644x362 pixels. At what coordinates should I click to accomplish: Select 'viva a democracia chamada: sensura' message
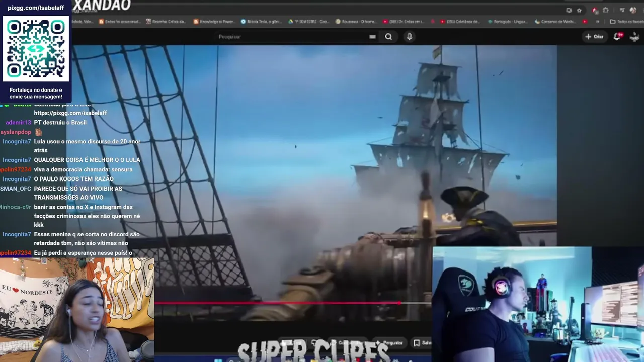[x=83, y=169]
